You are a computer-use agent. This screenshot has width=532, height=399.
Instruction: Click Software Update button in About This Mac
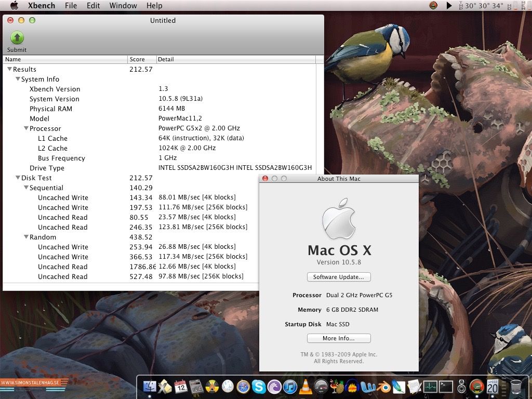[339, 277]
